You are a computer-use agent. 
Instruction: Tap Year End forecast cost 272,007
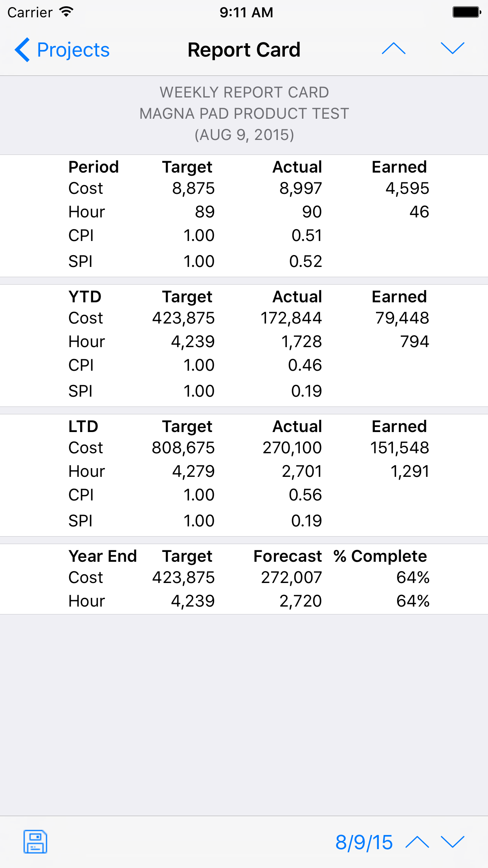point(292,577)
